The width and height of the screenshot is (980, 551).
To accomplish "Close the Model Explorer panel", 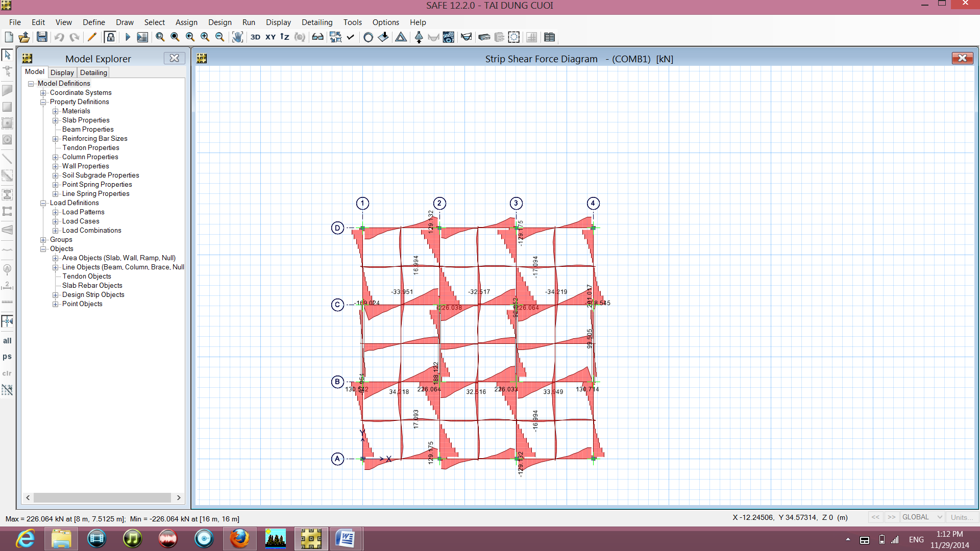I will (x=174, y=58).
